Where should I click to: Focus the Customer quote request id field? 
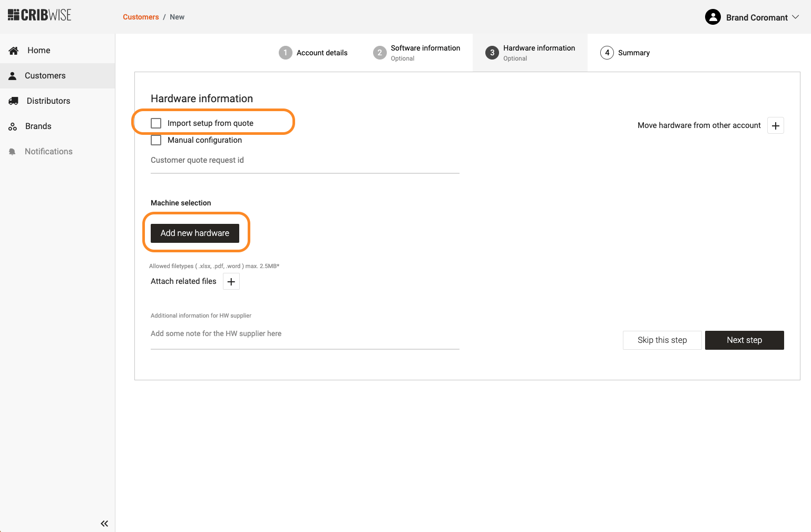point(305,161)
